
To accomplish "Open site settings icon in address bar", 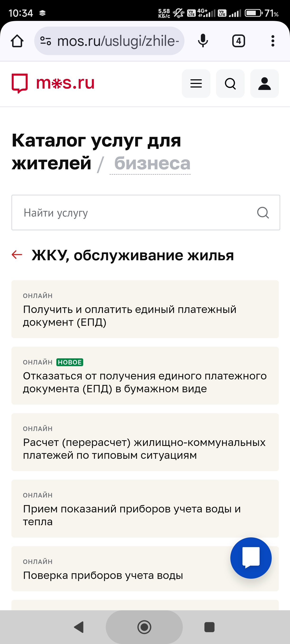I will pyautogui.click(x=46, y=41).
